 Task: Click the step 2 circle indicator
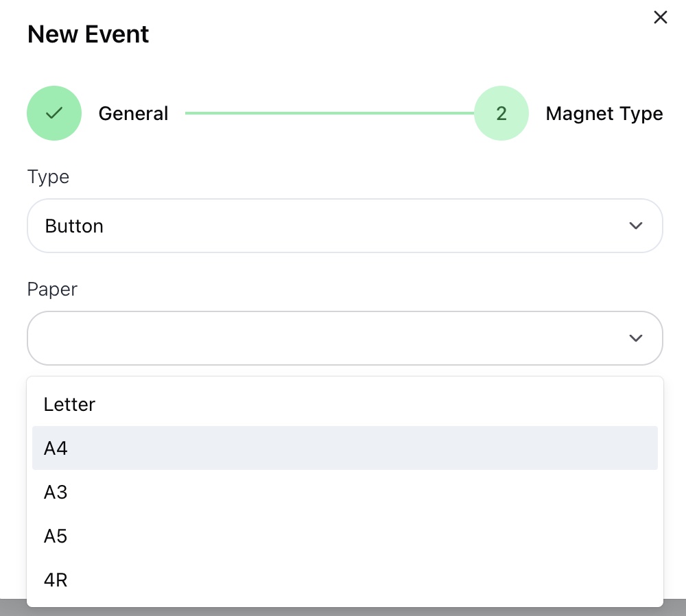(501, 113)
